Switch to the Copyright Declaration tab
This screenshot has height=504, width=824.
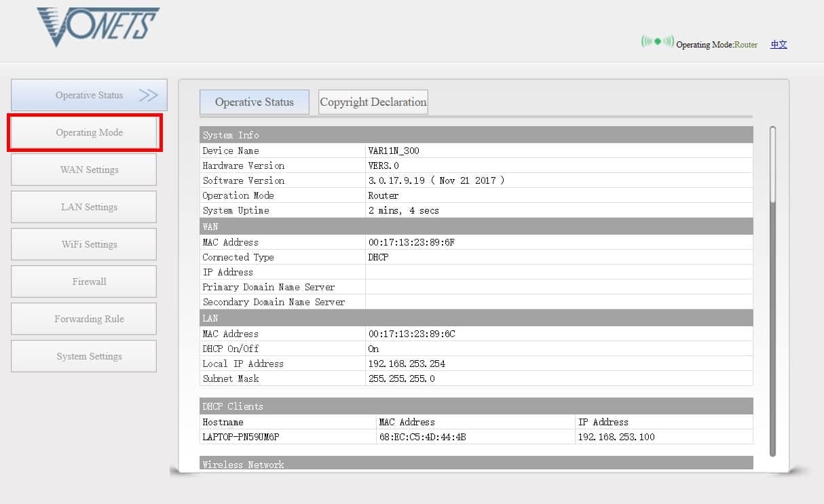(x=373, y=101)
